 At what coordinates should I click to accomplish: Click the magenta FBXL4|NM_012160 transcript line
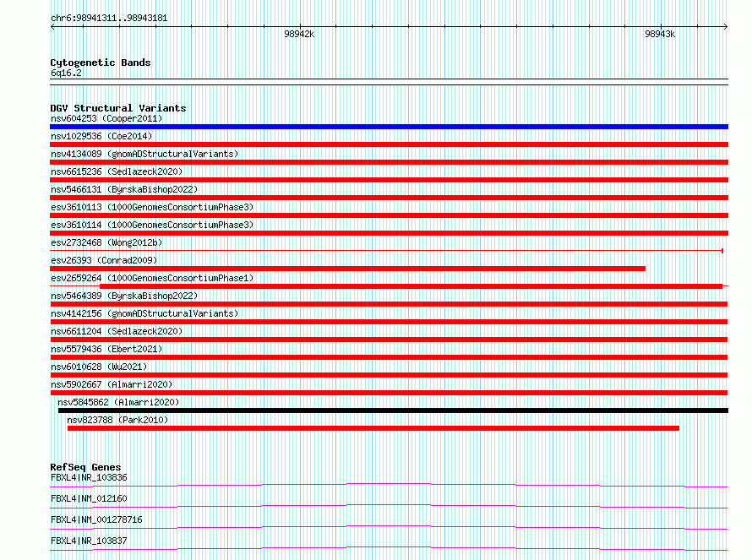coord(389,506)
